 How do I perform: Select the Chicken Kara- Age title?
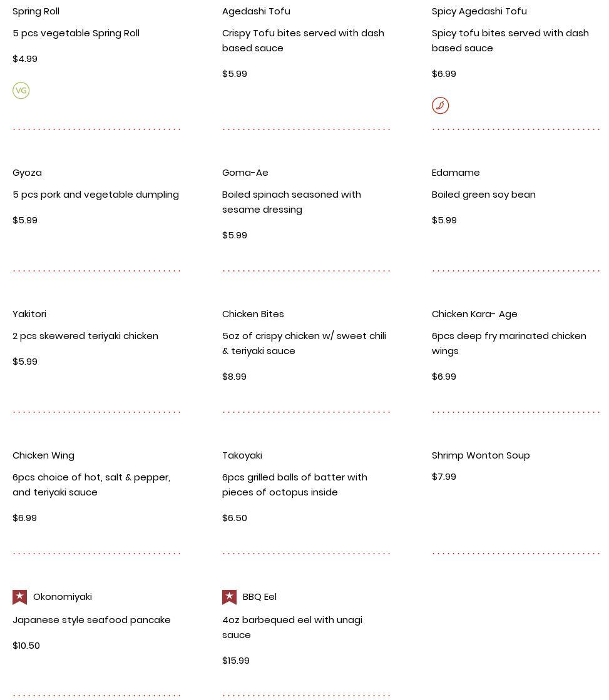[x=474, y=314]
